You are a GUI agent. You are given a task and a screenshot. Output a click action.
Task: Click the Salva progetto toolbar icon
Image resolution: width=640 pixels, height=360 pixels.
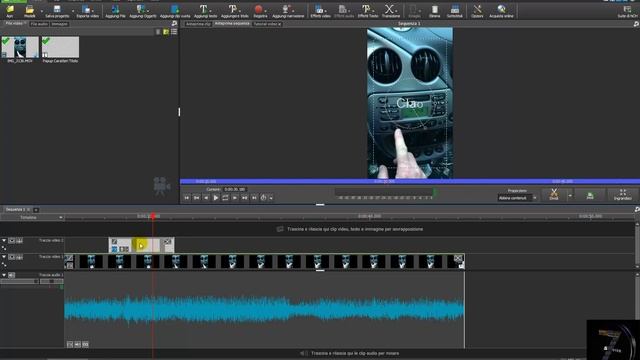[x=57, y=11]
